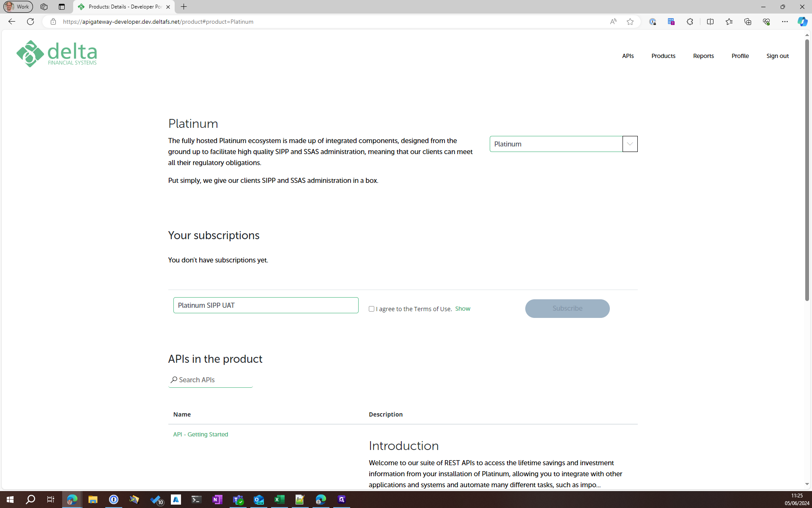812x508 pixels.
Task: Open Task View on taskbar
Action: click(x=51, y=500)
